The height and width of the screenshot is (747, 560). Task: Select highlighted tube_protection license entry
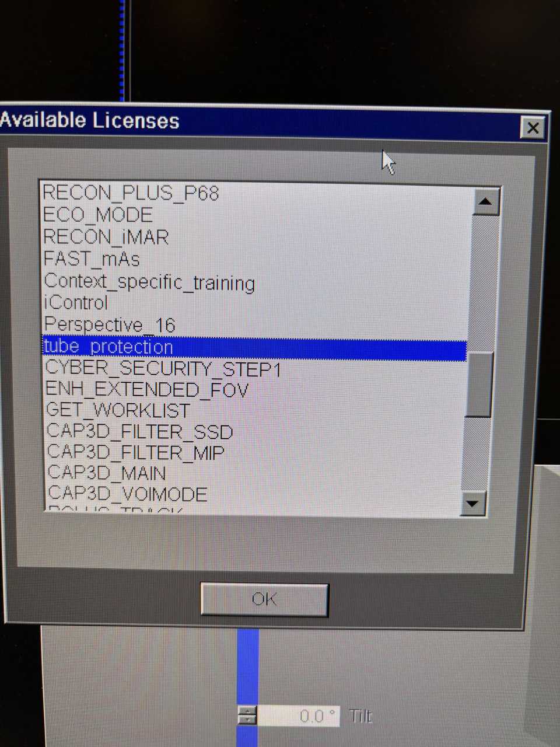[x=108, y=347]
